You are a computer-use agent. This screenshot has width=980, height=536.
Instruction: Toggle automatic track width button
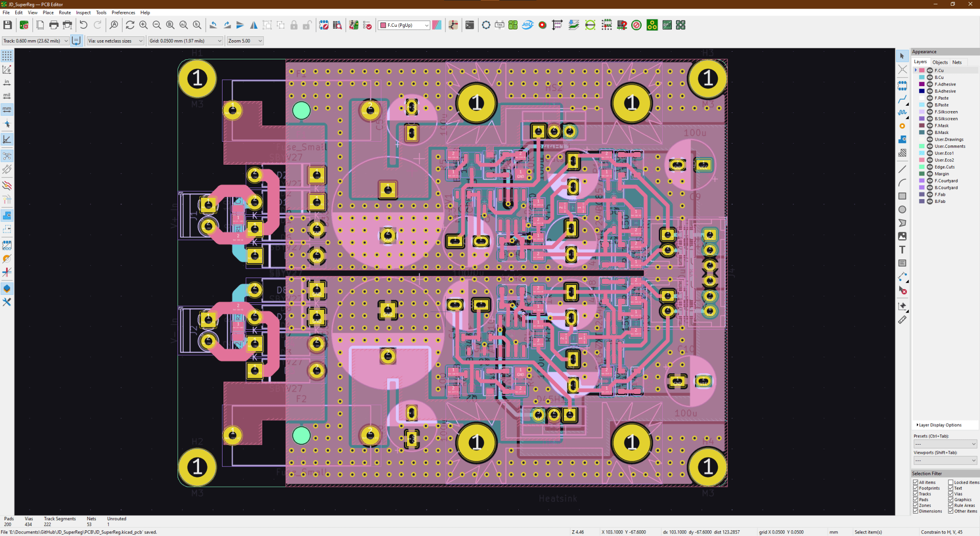point(76,41)
